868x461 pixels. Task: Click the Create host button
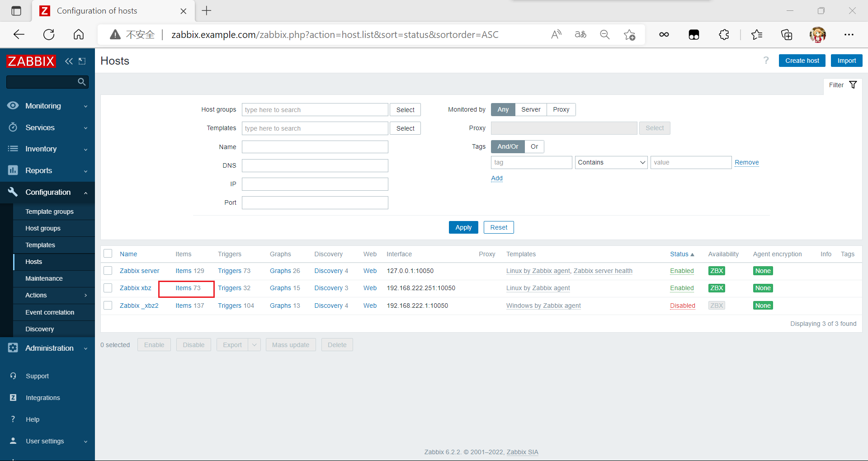click(x=802, y=61)
